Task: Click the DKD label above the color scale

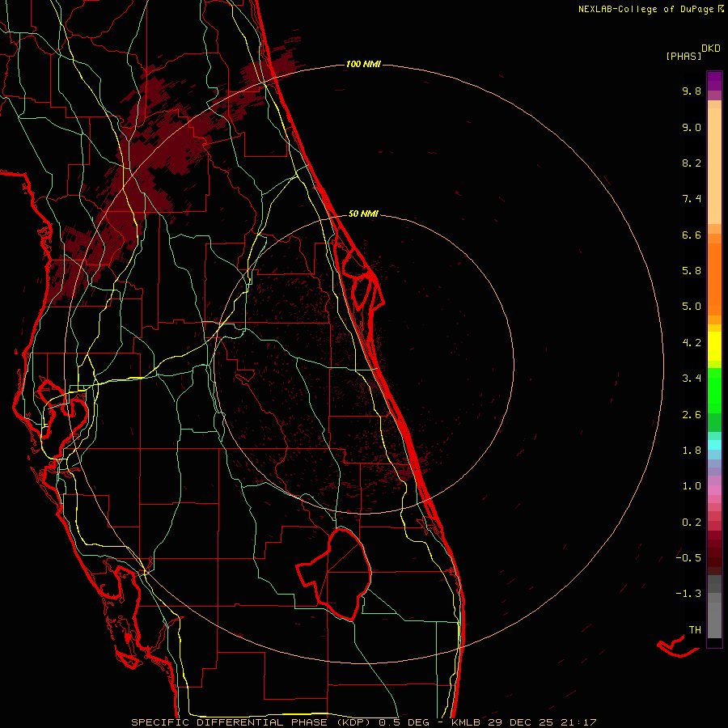Action: 711,48
